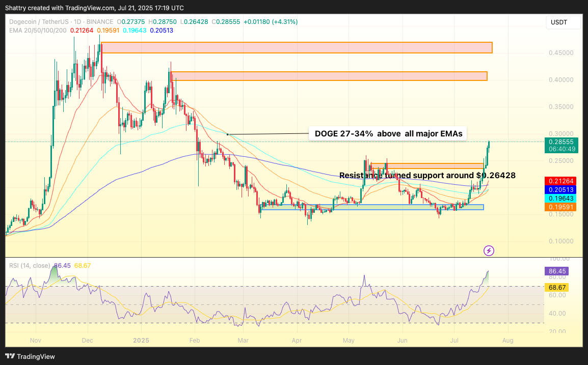Viewport: 588px width, 365px height.
Task: Click the orange 0.19591 price axis label
Action: tap(561, 207)
